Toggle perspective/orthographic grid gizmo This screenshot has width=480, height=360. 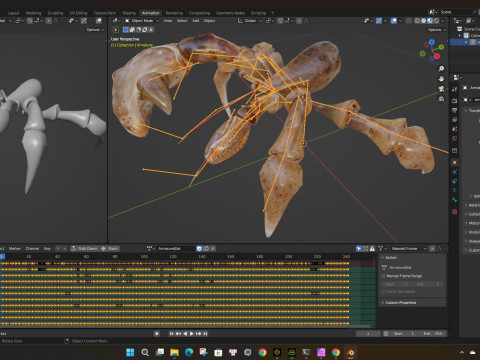point(441,99)
